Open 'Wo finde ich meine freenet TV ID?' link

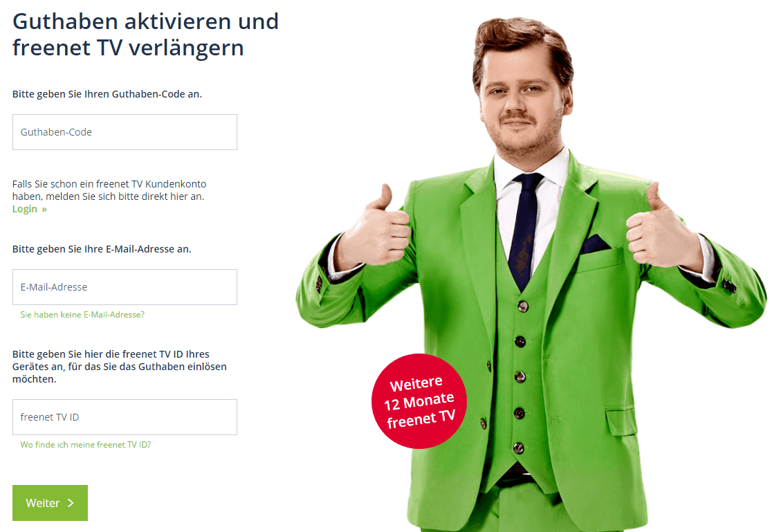(86, 445)
